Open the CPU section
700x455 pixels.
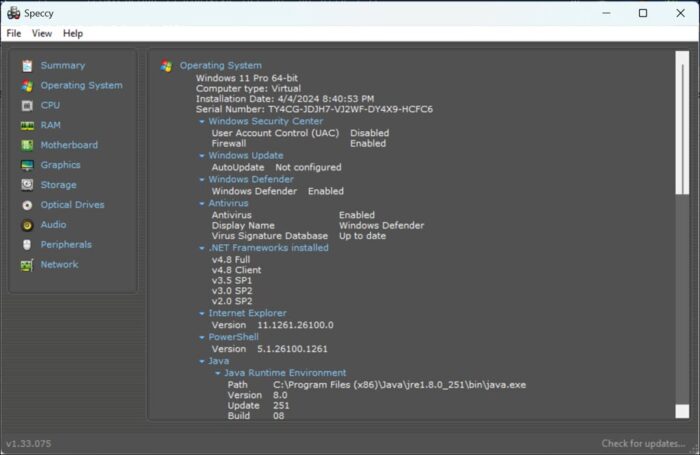(x=50, y=105)
